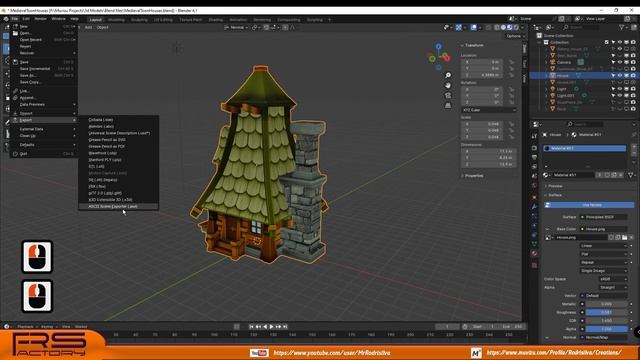The image size is (640, 360).
Task: Click the Save floppy disk icon in File menu
Action: point(15,62)
